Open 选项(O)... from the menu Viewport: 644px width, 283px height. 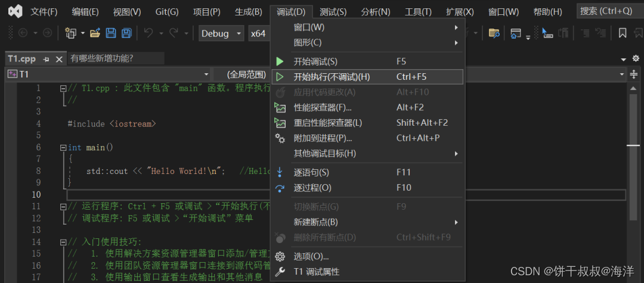(x=367, y=257)
